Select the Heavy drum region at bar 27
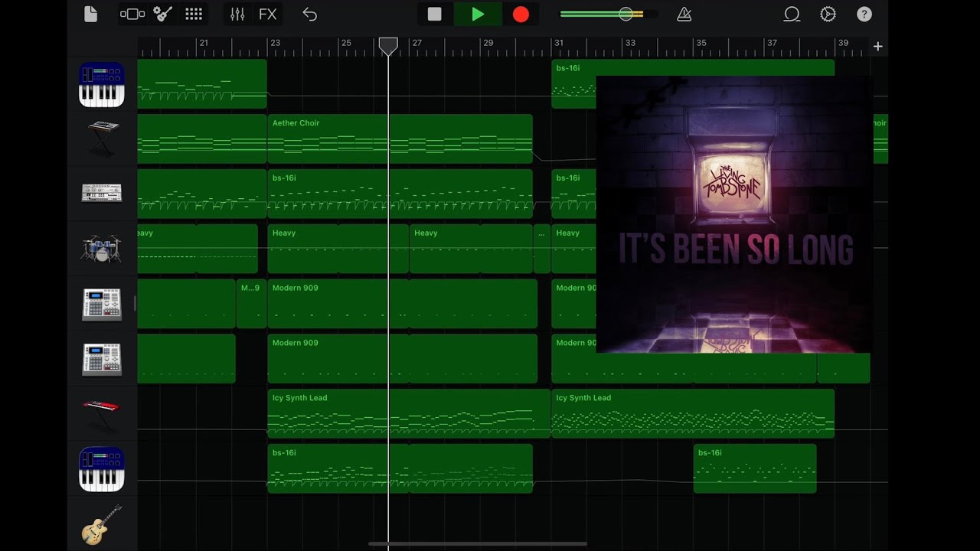The width and height of the screenshot is (980, 551). [471, 249]
